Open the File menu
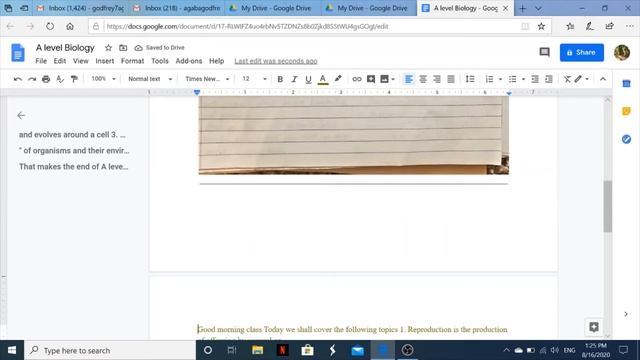640x360 pixels. pos(41,61)
